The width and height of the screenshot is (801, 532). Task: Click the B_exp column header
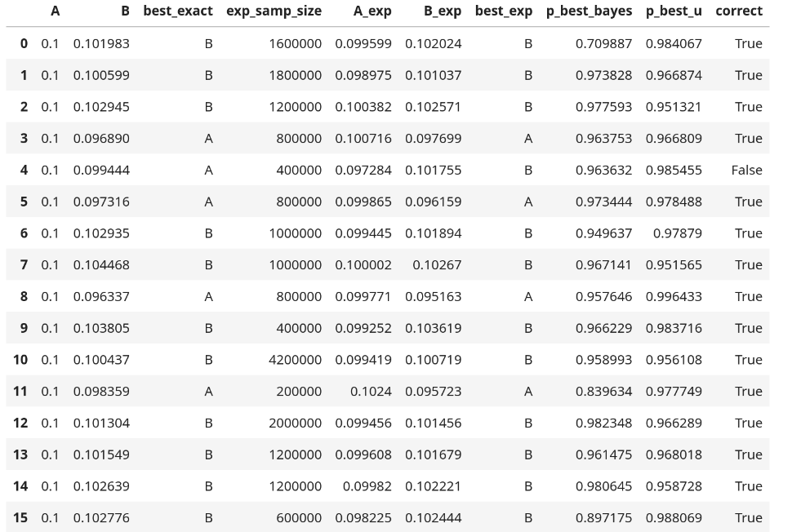pyautogui.click(x=443, y=11)
